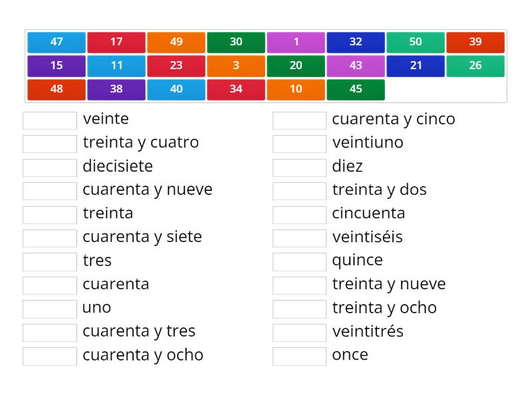532x399 pixels.
Task: Select the tile showing 45
Action: [x=355, y=89]
